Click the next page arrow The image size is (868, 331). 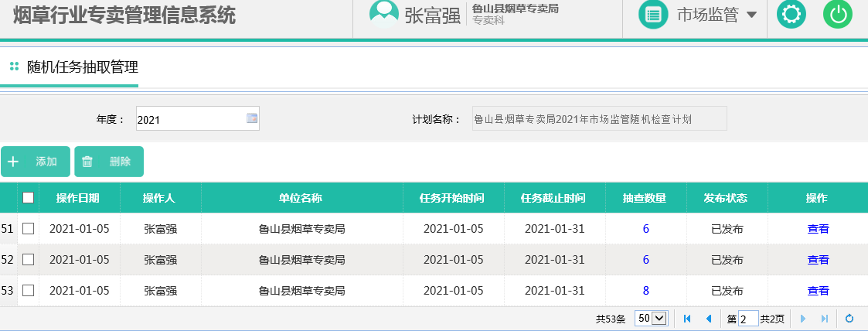(x=802, y=319)
